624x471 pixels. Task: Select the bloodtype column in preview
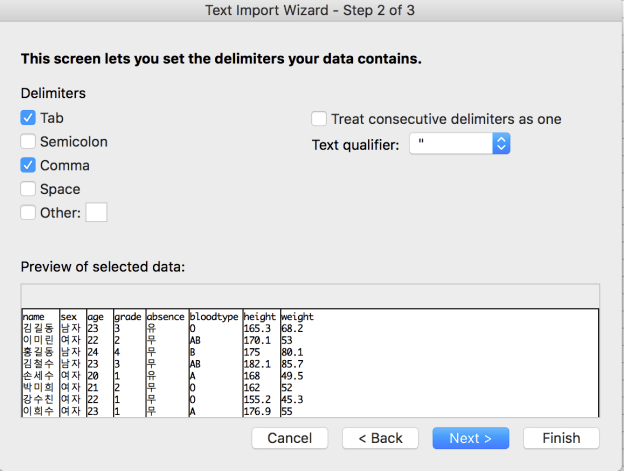pos(216,363)
